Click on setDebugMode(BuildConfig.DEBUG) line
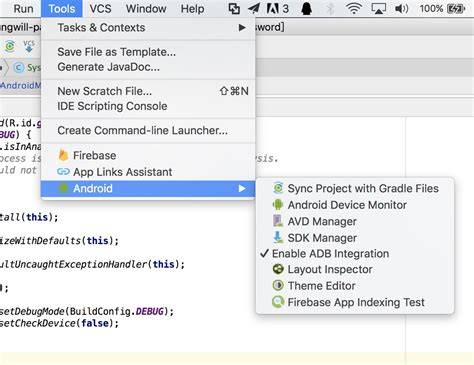The image size is (474, 365). pyautogui.click(x=87, y=311)
